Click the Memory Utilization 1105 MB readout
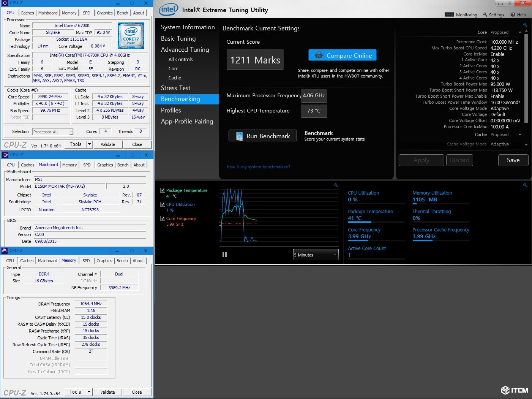This screenshot has height=399, width=532. 425,199
